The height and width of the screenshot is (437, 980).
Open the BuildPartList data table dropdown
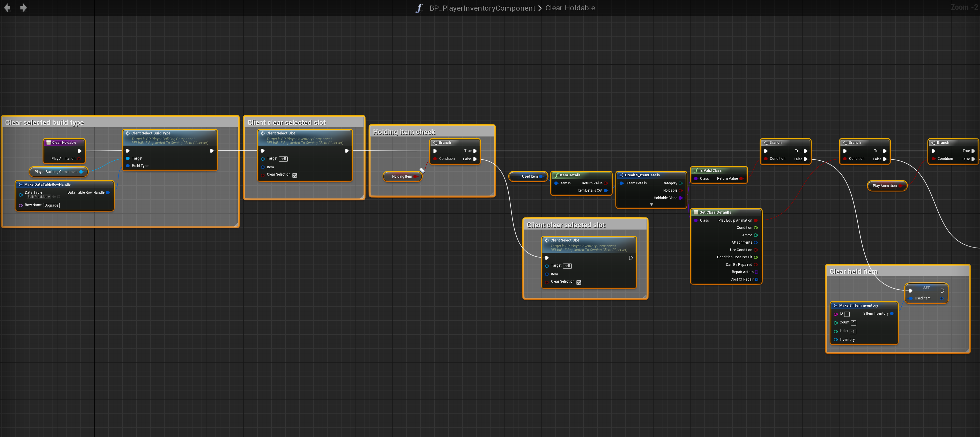point(39,197)
